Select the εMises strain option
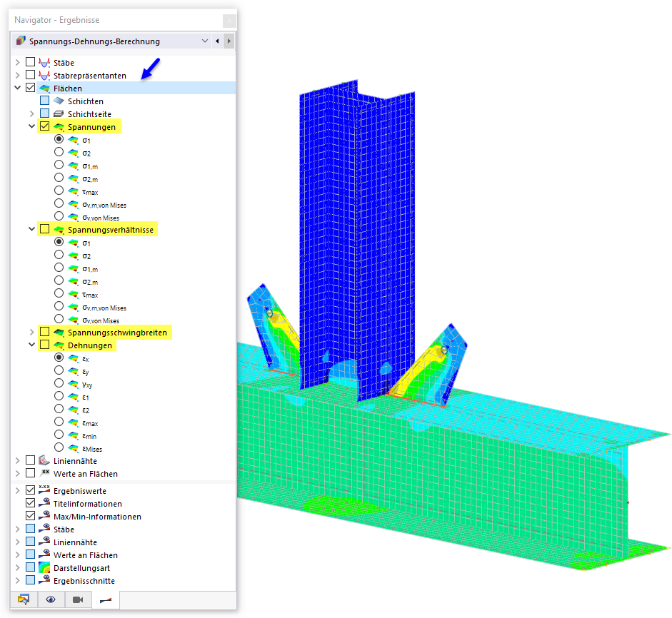672x618 pixels. coord(59,447)
